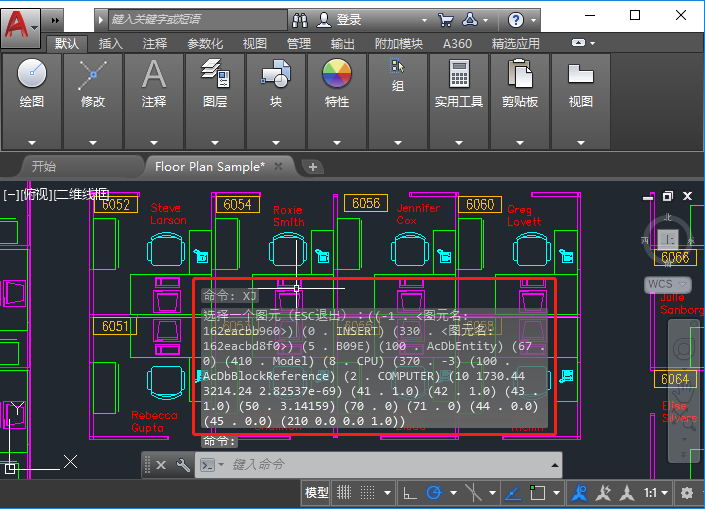
Task: Open the 开始 start tab
Action: (x=44, y=166)
